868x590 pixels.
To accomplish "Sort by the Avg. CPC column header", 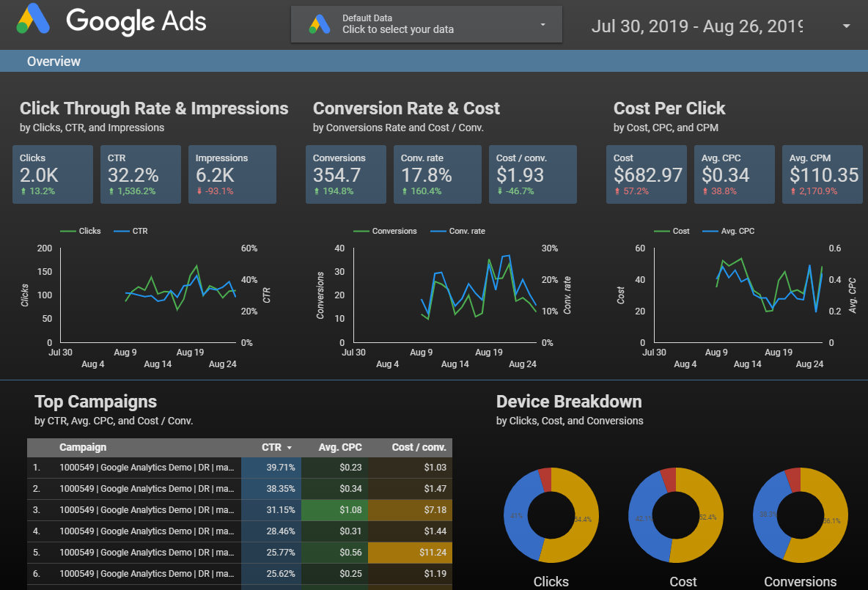I will coord(340,447).
